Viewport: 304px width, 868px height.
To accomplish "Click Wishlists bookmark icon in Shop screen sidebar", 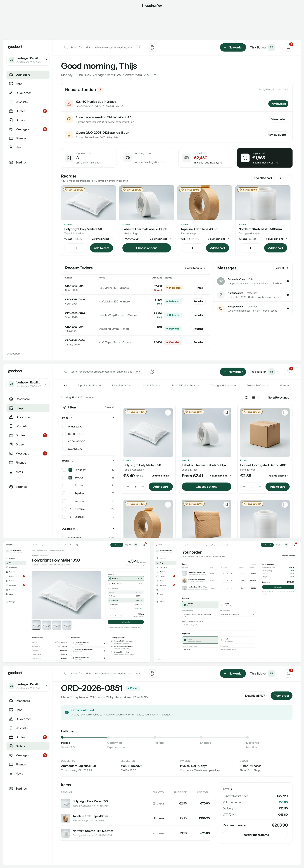I will [x=11, y=426].
